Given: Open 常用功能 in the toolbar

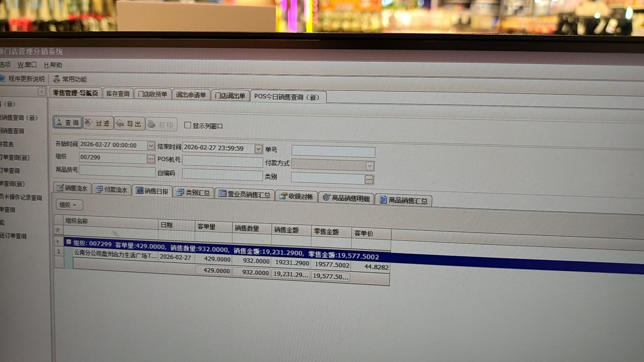Looking at the screenshot, I should (x=70, y=79).
